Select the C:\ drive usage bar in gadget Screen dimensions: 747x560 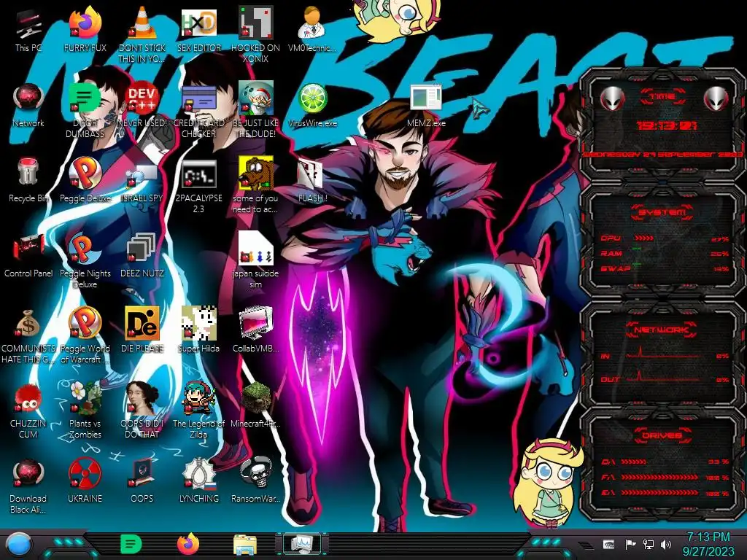[665, 462]
